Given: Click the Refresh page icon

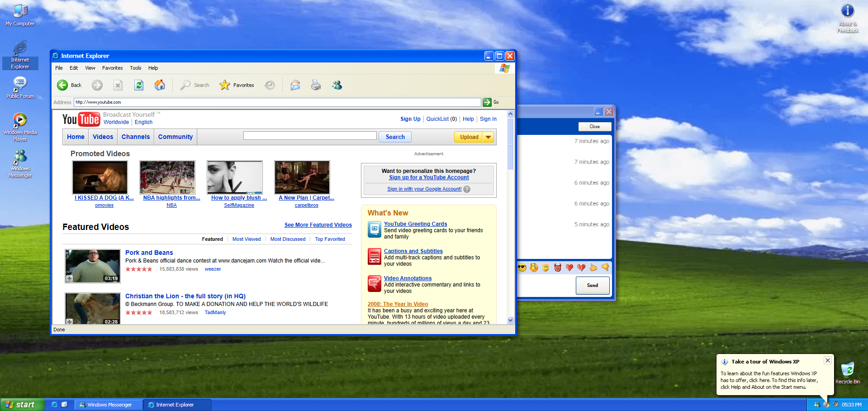Looking at the screenshot, I should coord(139,85).
